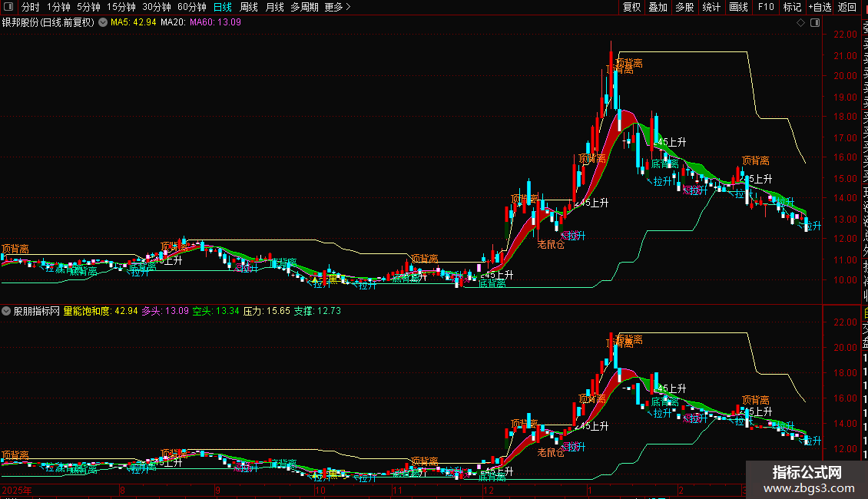Toggle the right side panel icon in chart
This screenshot has height=499, width=868.
click(x=815, y=23)
